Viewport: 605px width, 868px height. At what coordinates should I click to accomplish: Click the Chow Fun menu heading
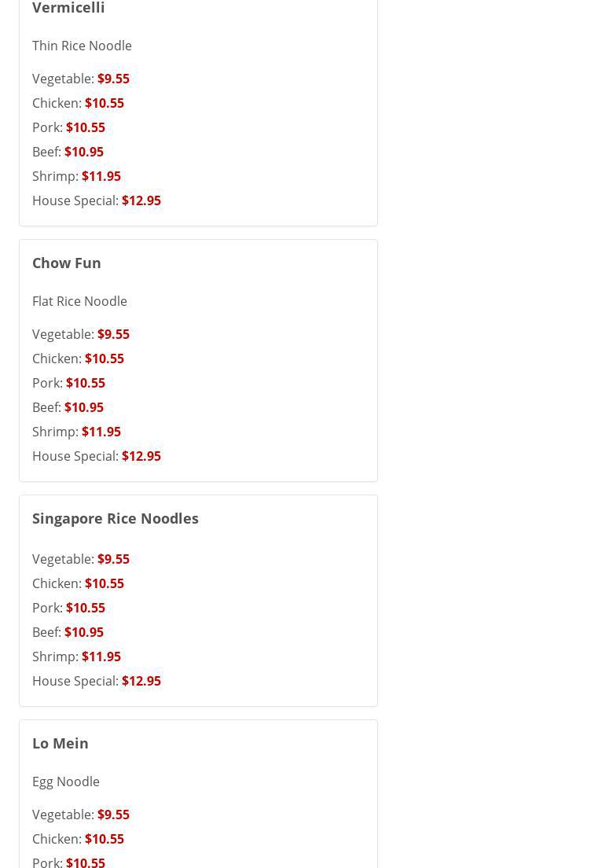67,263
